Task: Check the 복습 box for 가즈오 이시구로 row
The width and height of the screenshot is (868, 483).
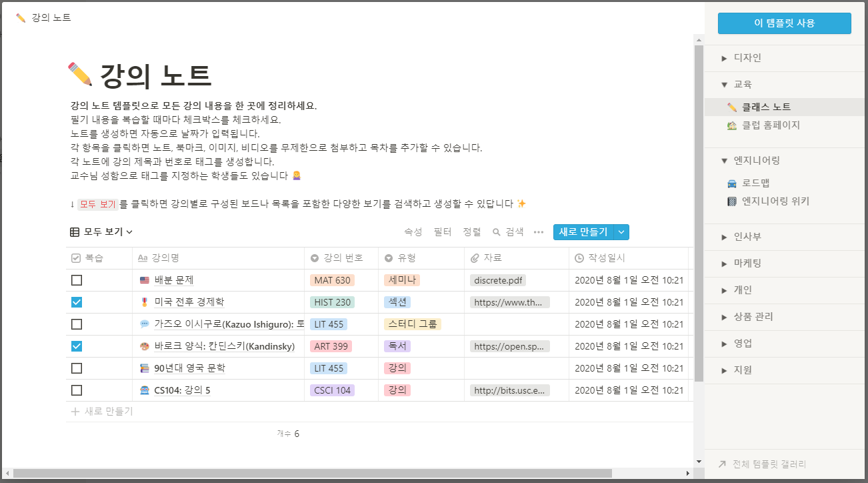Action: pos(77,324)
